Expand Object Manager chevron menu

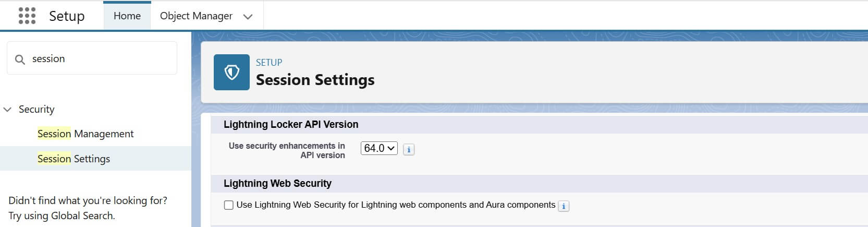point(248,17)
